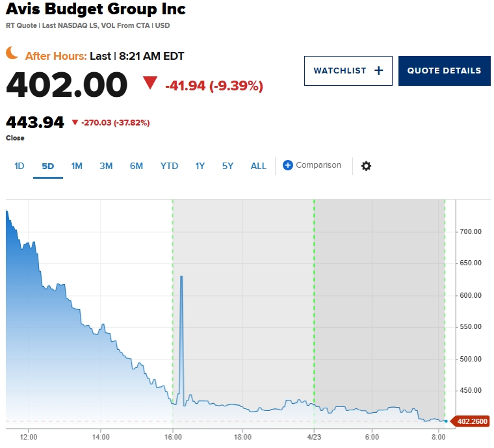Click the 4/23 date marker on chart
Screen dimensions: 494x448
click(314, 436)
